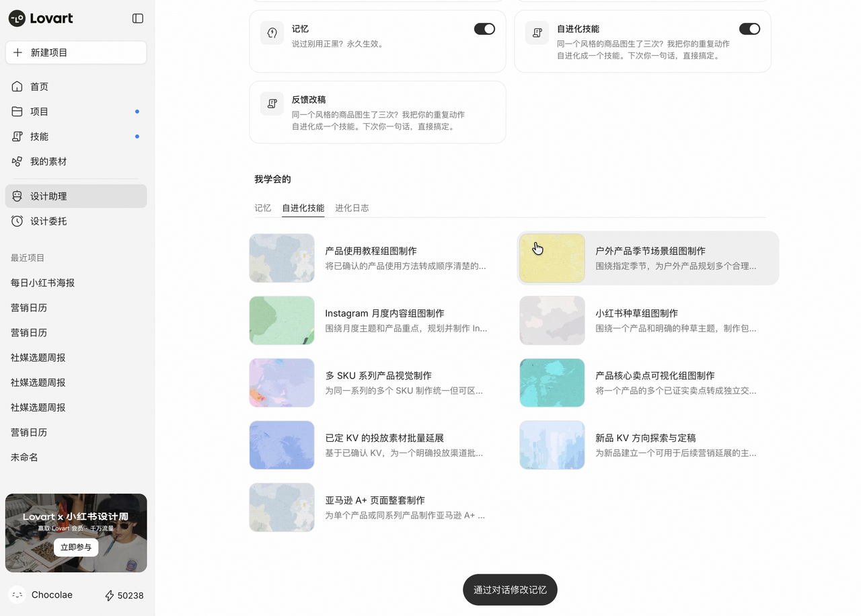Image resolution: width=861 pixels, height=616 pixels.
Task: Open the 小红书种草组图制作 skill thumbnail
Action: pyautogui.click(x=552, y=321)
